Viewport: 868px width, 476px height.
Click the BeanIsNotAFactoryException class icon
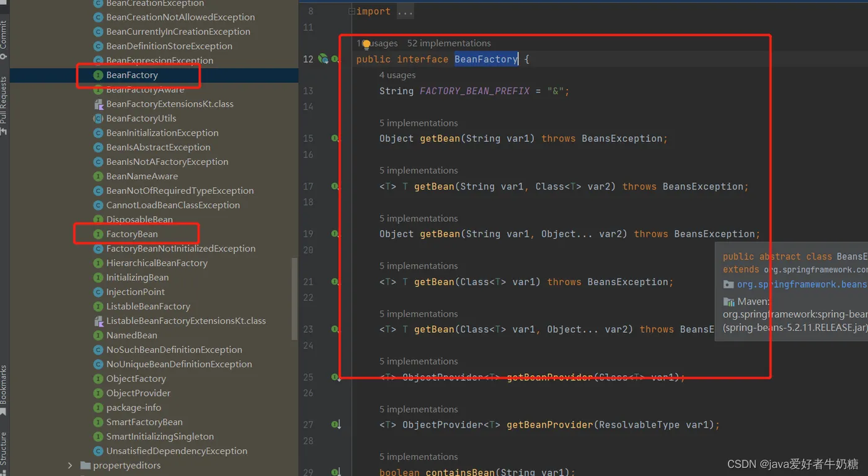pyautogui.click(x=98, y=162)
